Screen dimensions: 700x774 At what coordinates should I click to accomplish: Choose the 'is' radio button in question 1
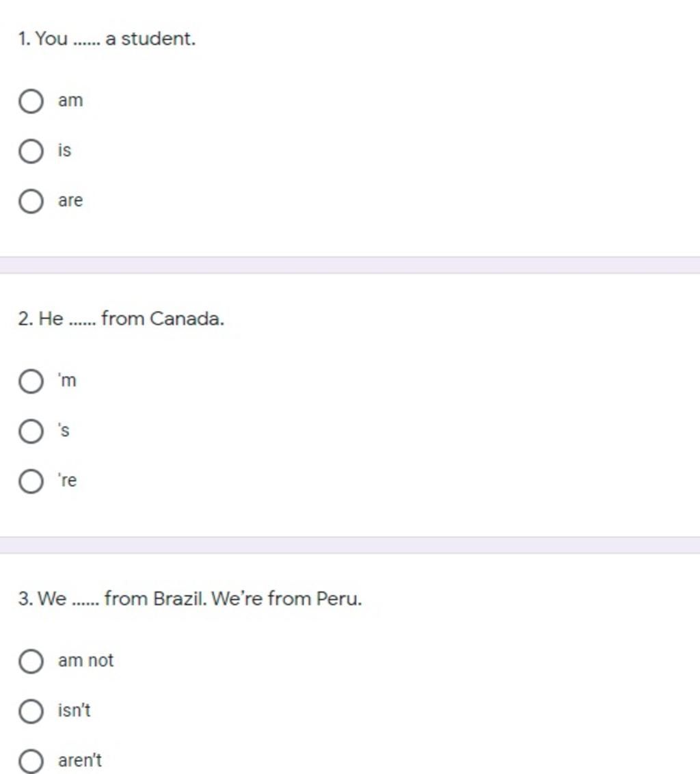[x=31, y=151]
